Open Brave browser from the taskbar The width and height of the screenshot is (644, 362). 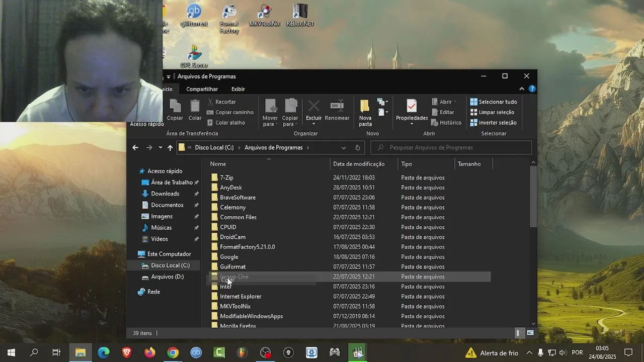click(127, 352)
